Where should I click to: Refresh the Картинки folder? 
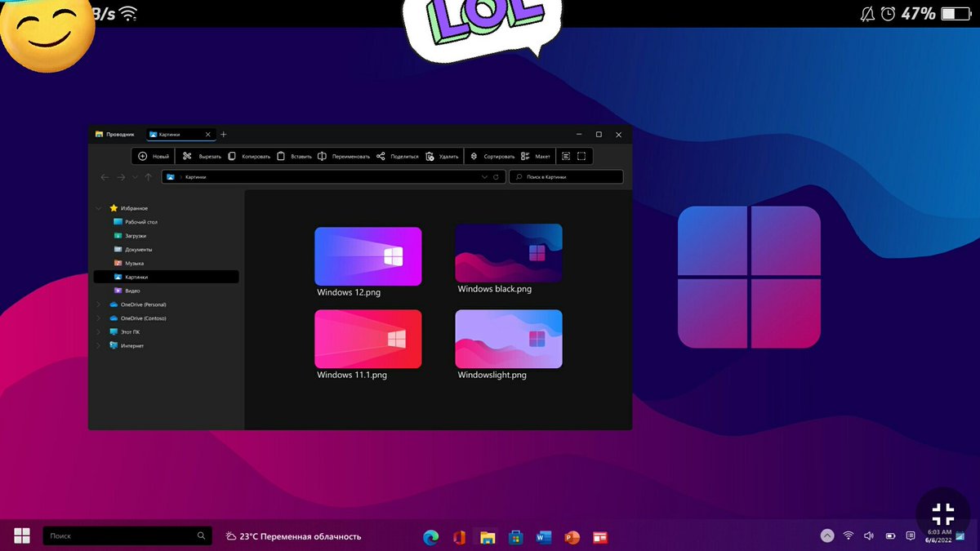pos(496,177)
